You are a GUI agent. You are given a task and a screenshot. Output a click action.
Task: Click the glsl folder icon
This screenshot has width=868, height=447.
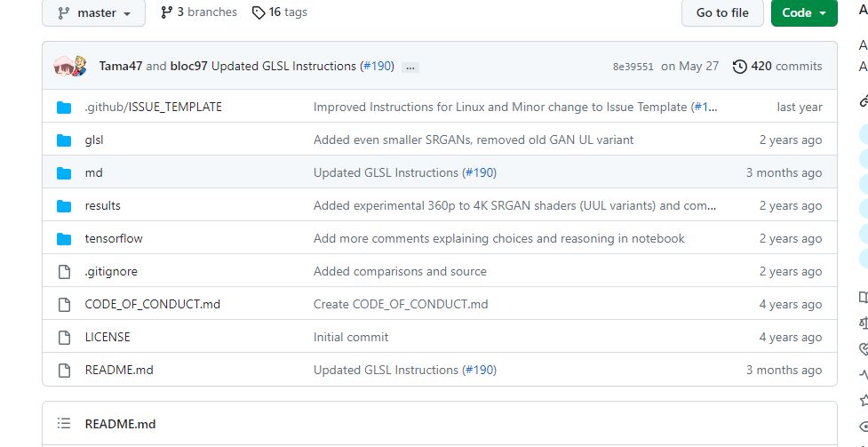pyautogui.click(x=64, y=140)
